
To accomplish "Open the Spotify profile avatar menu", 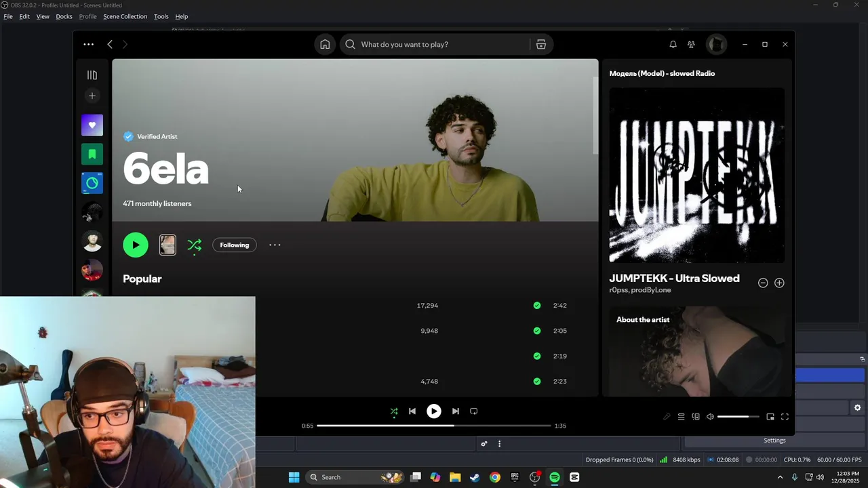I will (x=716, y=44).
